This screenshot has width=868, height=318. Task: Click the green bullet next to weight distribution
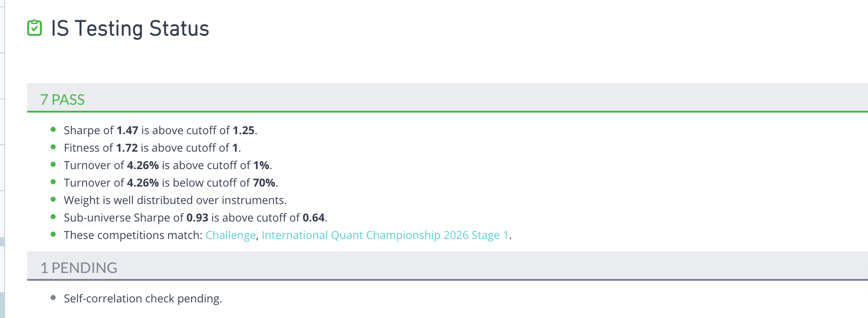[53, 199]
